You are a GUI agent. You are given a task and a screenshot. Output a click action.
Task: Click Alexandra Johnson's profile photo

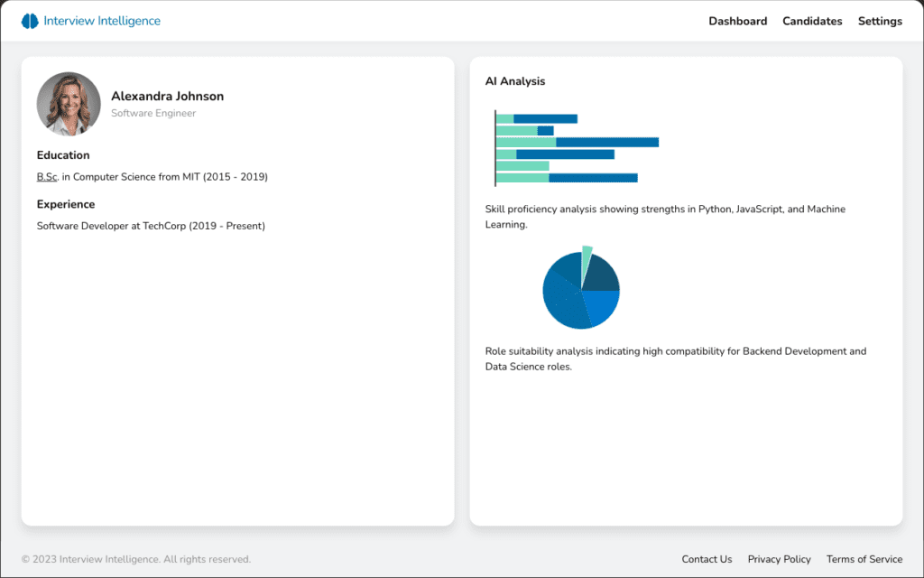[69, 104]
